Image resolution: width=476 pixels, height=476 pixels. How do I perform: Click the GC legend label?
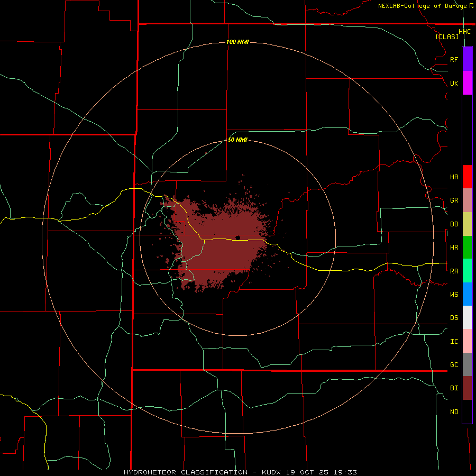point(454,364)
